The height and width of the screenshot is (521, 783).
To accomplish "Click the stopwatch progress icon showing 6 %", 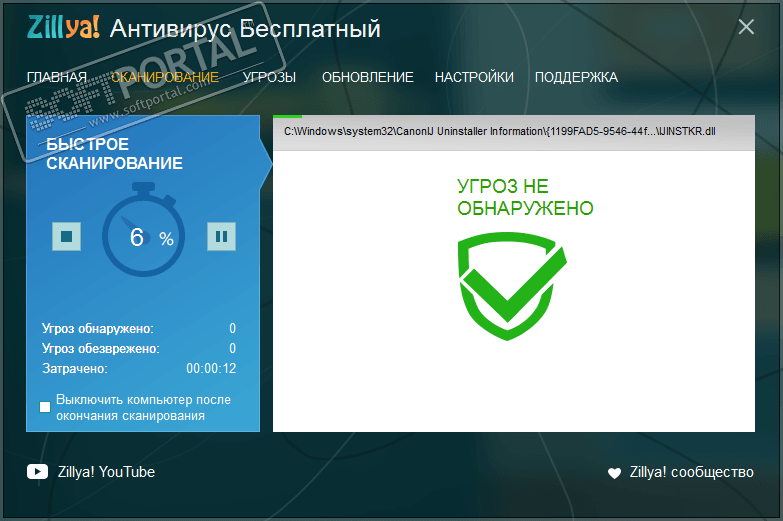I will pyautogui.click(x=144, y=229).
